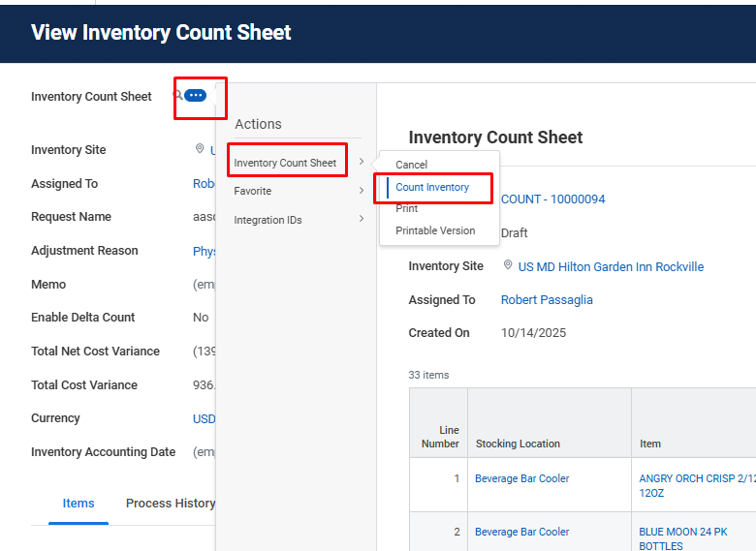Click the magnifier icon beside Inventory Count Sheet
Viewport: 756px width, 551px height.
(177, 96)
